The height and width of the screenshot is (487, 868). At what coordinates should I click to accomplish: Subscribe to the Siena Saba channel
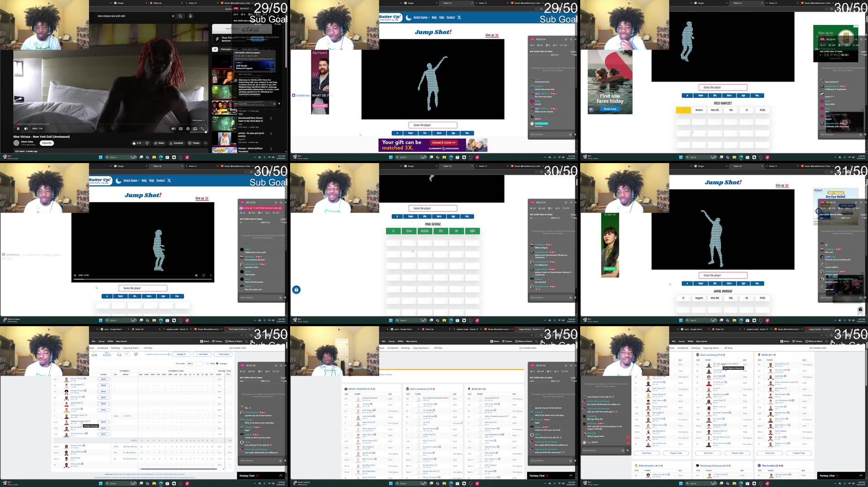pyautogui.click(x=47, y=143)
